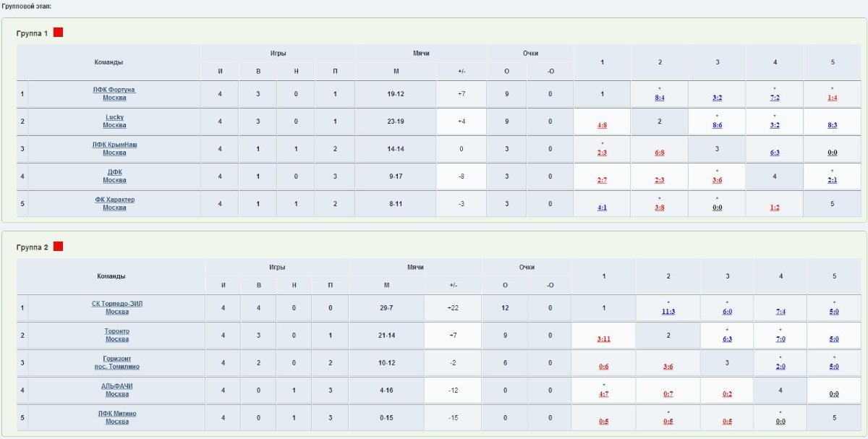Open ЛФК КрымНаш team link
The width and height of the screenshot is (868, 439).
pos(114,149)
